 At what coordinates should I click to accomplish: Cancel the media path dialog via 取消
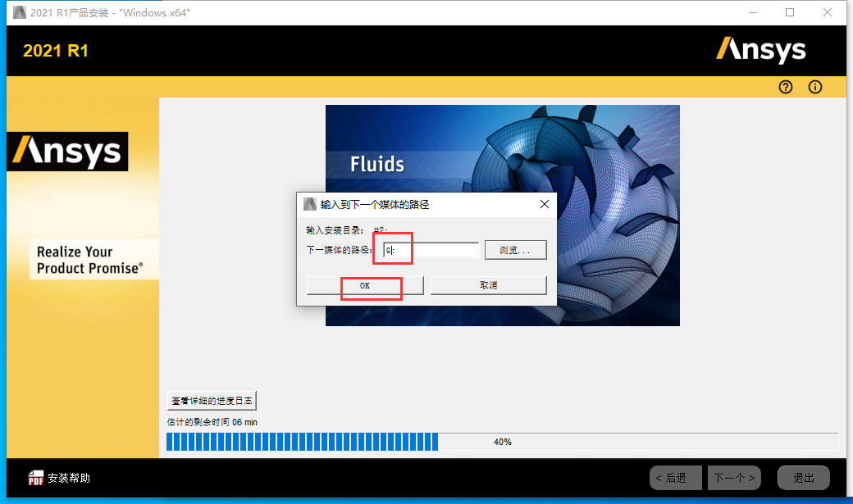click(487, 285)
